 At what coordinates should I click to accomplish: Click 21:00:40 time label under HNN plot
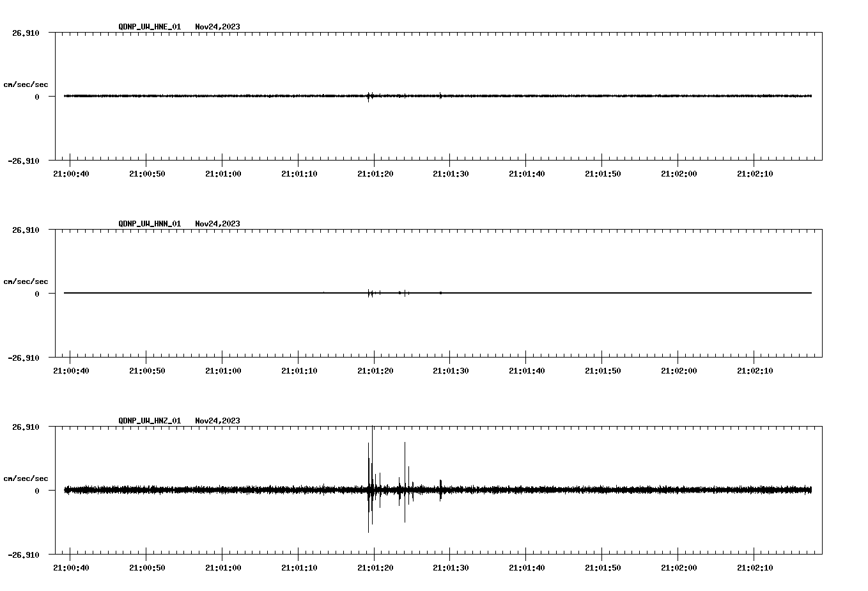tap(71, 371)
